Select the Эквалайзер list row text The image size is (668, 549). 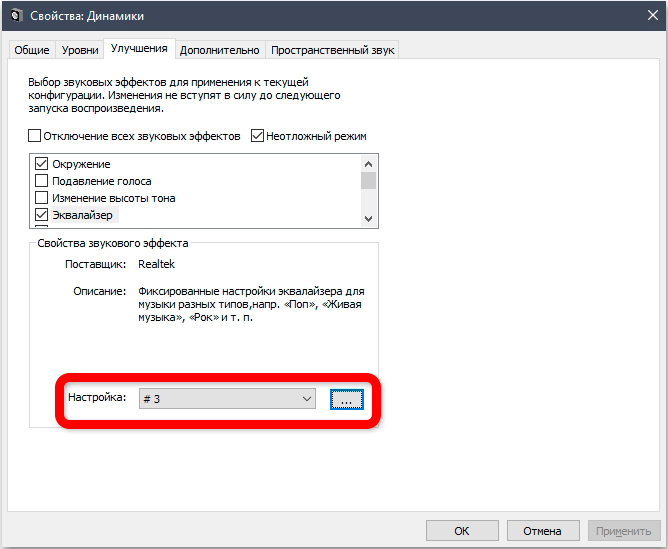[83, 215]
